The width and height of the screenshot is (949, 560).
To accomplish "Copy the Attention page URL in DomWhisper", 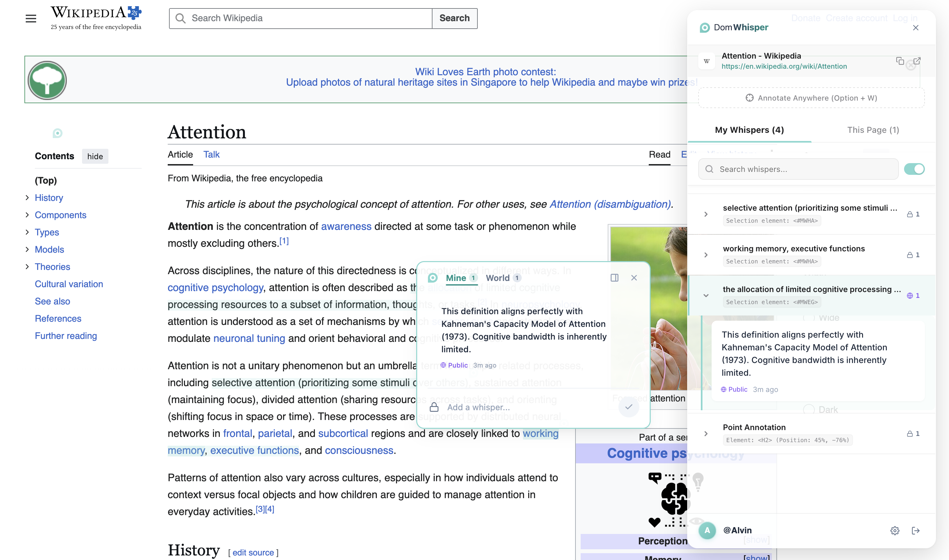I will [899, 61].
